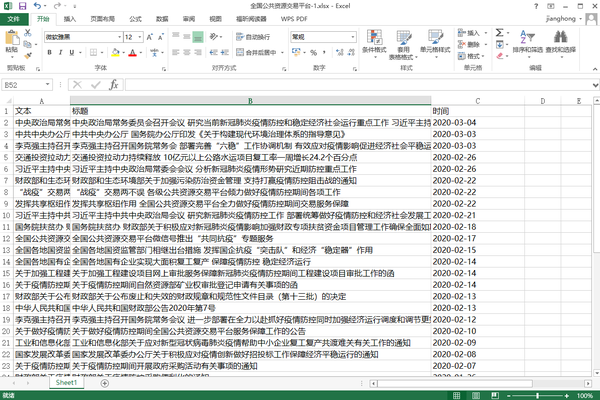Click the Undo arrow icon
The height and width of the screenshot is (400, 600).
pos(37,6)
